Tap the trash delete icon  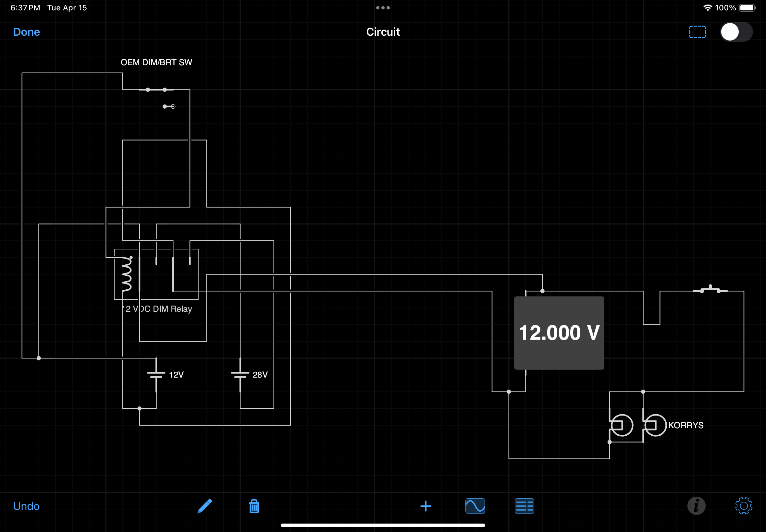tap(254, 506)
